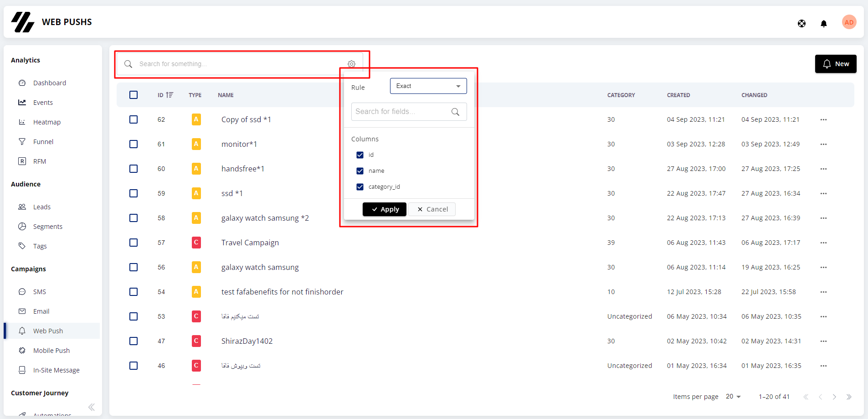The height and width of the screenshot is (419, 868).
Task: Open test fafabenefits for not finishorder campaign
Action: point(282,292)
